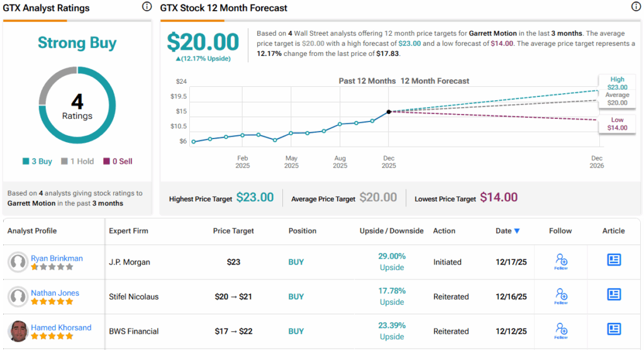Click the gray Hold legend swatch
The image size is (644, 350).
click(64, 162)
